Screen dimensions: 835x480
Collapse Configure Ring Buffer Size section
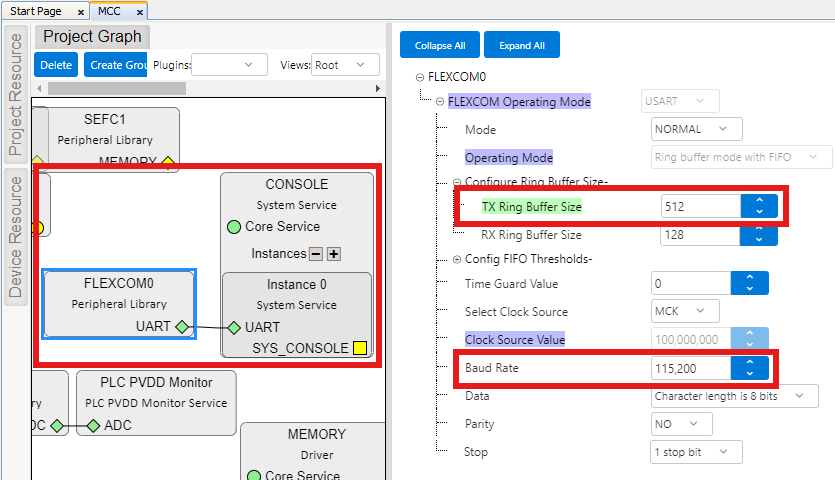pos(457,181)
